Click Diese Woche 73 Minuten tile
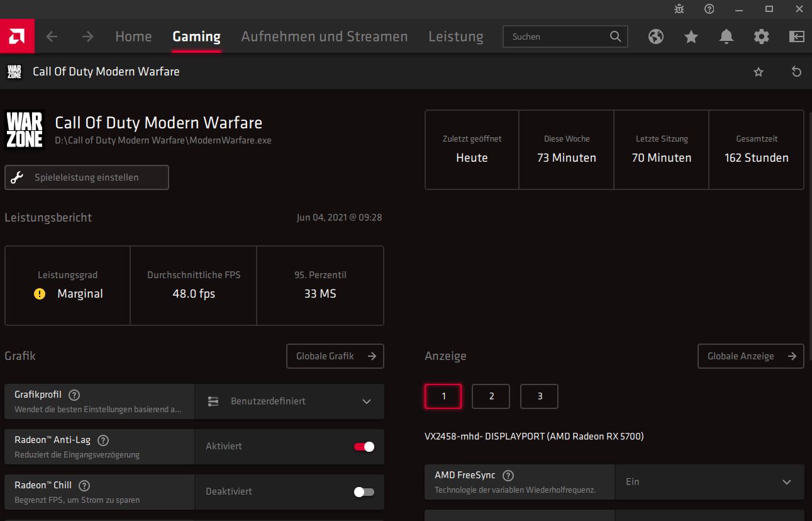 pyautogui.click(x=567, y=150)
